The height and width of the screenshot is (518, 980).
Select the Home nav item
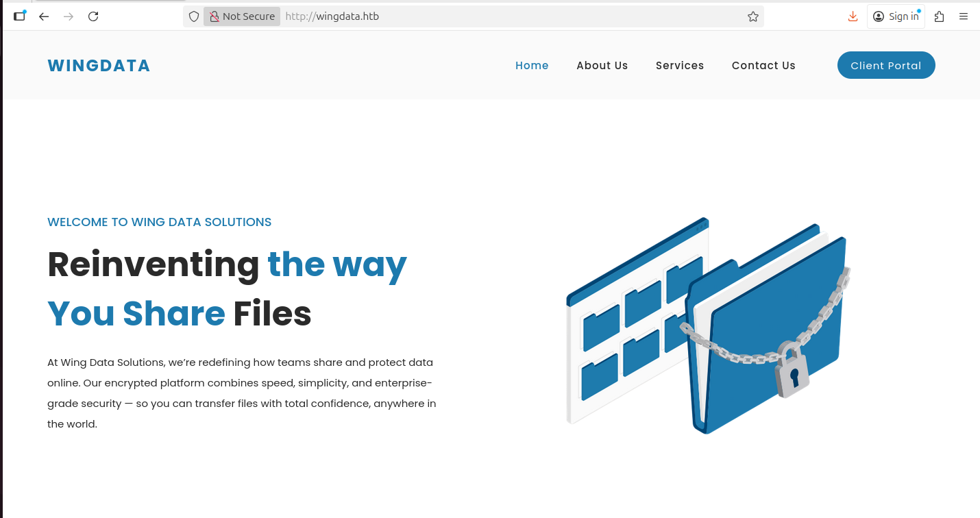(532, 66)
